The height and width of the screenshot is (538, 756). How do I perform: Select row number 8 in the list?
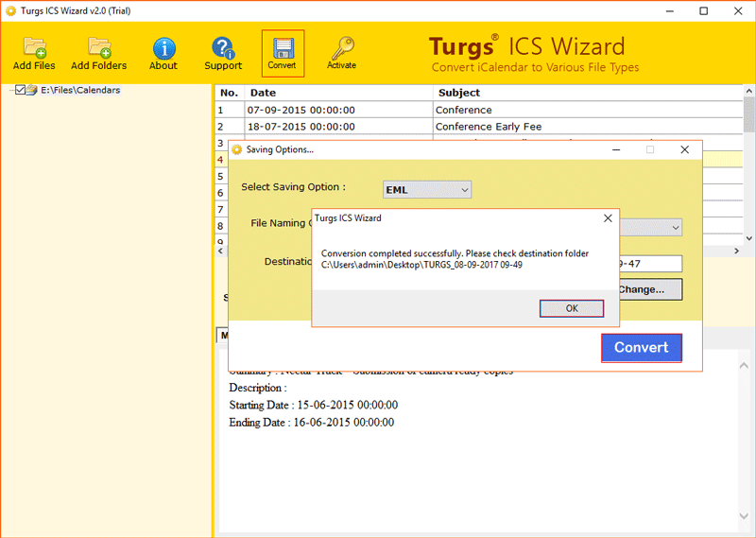click(220, 225)
